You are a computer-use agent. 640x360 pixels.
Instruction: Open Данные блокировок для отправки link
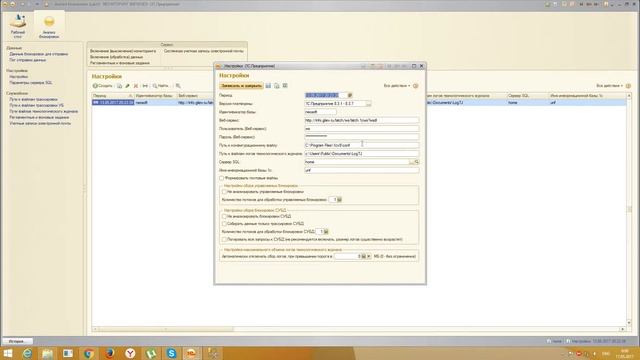click(x=39, y=54)
